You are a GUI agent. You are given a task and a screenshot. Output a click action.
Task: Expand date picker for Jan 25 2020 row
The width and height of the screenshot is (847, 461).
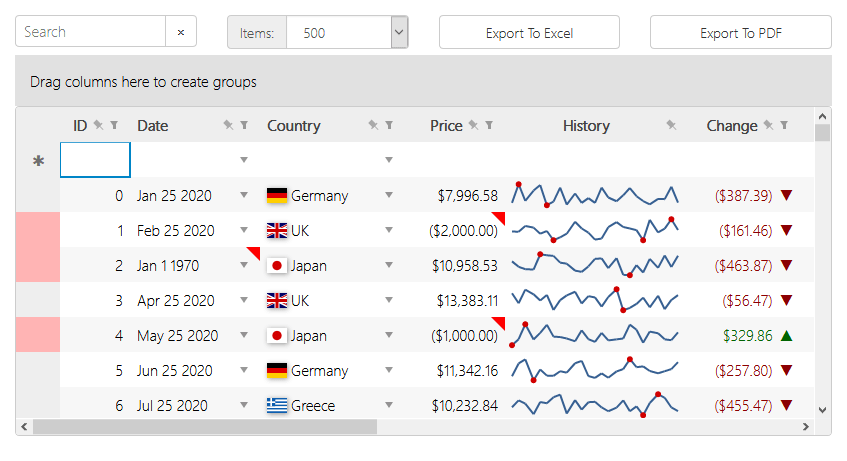tap(244, 195)
